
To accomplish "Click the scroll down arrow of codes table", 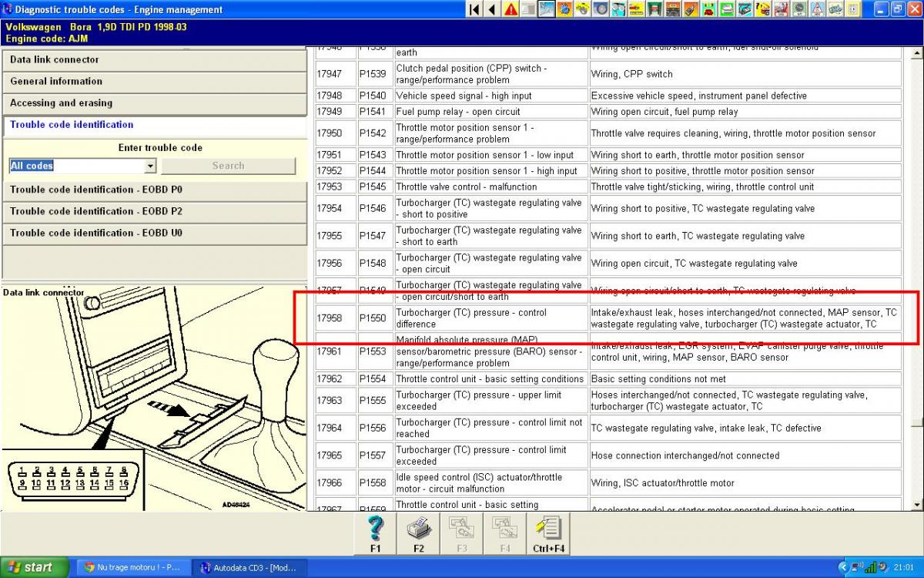I will click(x=916, y=505).
